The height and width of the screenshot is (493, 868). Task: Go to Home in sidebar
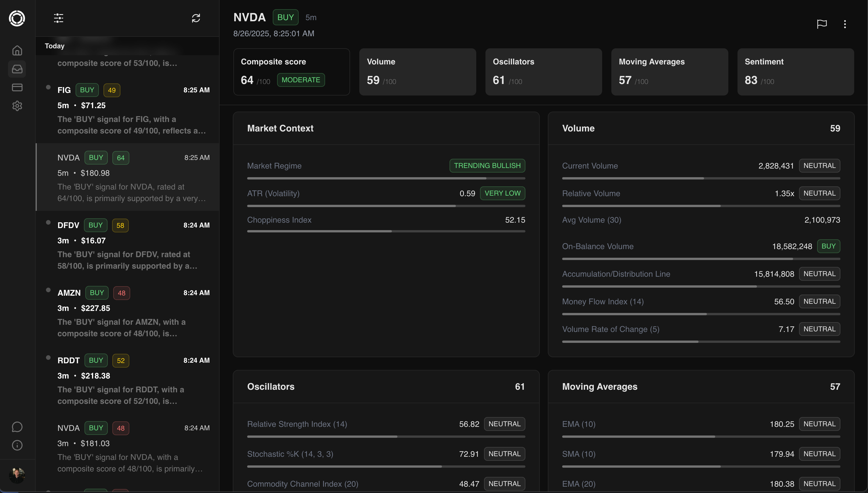(x=17, y=51)
